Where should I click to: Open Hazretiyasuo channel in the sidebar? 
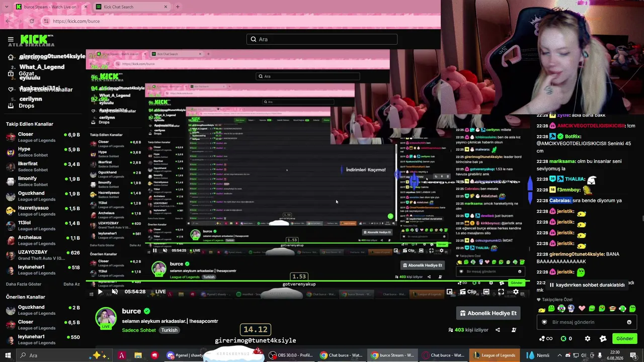(x=43, y=211)
